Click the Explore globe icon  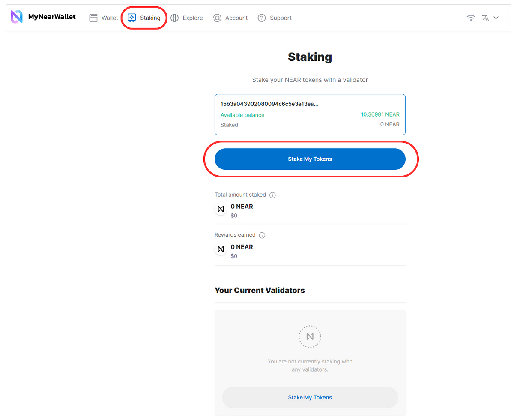[175, 18]
